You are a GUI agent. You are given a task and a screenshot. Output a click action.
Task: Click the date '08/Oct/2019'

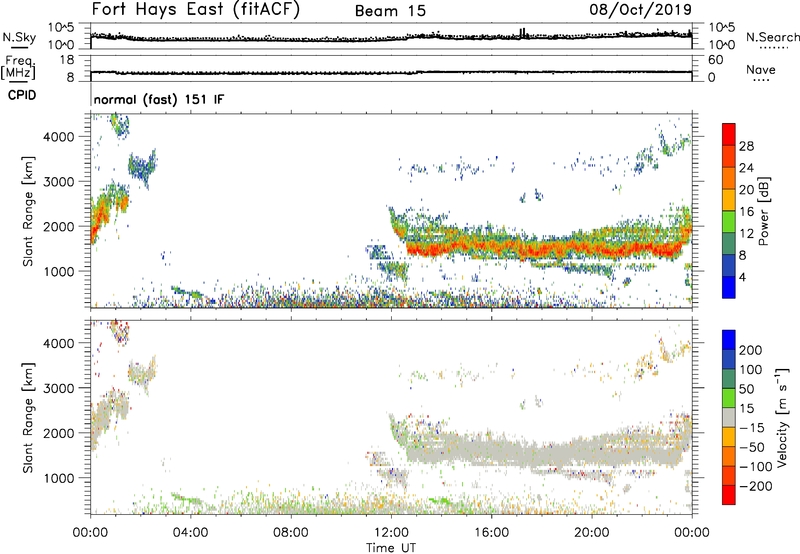pos(641,9)
